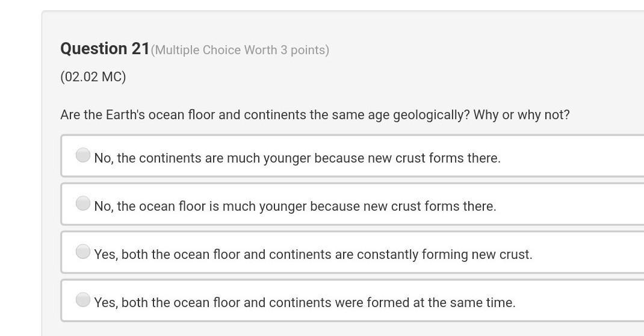The image size is (644, 336).
Task: Click the 'Multiple Choice Worth 3 points' label
Action: pyautogui.click(x=240, y=50)
